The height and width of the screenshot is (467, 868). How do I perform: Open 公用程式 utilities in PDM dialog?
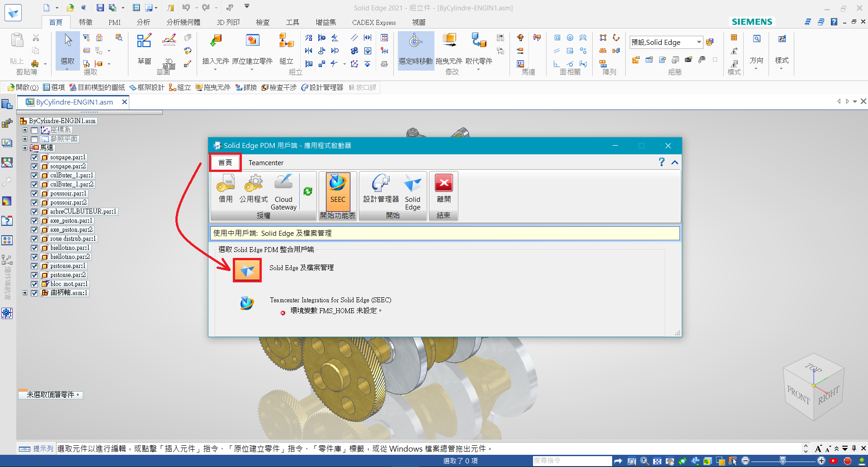click(254, 188)
